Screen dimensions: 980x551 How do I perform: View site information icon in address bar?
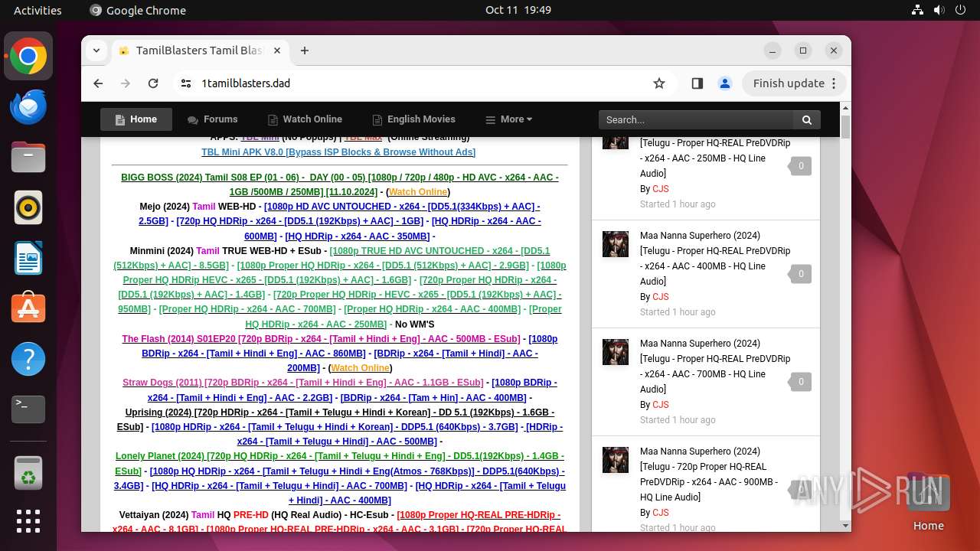[186, 83]
